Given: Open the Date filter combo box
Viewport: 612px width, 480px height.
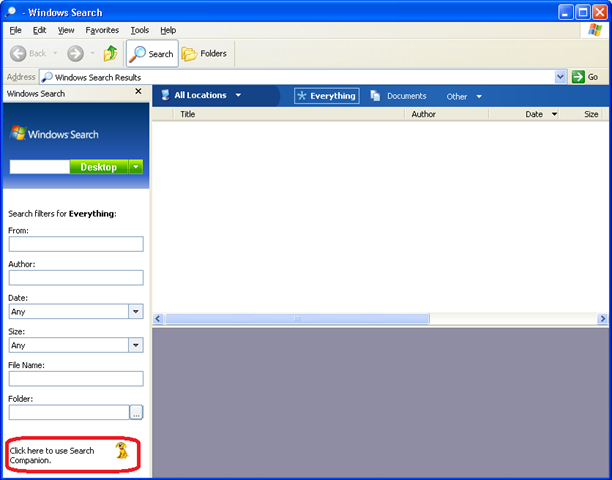Looking at the screenshot, I should pos(136,311).
